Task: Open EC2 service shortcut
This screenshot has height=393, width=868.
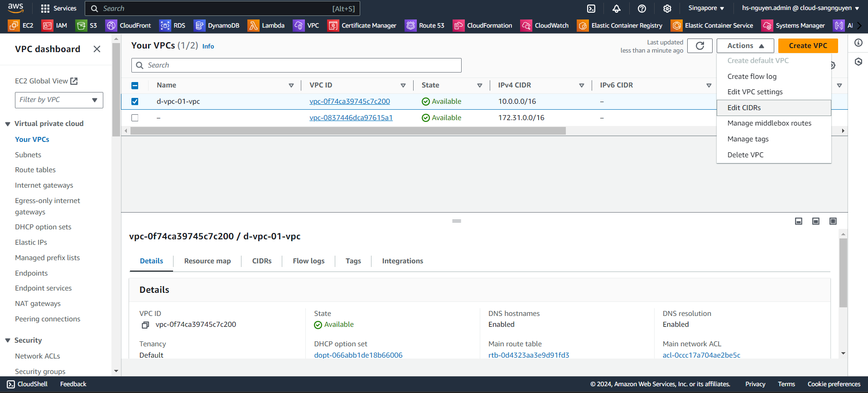Action: [21, 25]
